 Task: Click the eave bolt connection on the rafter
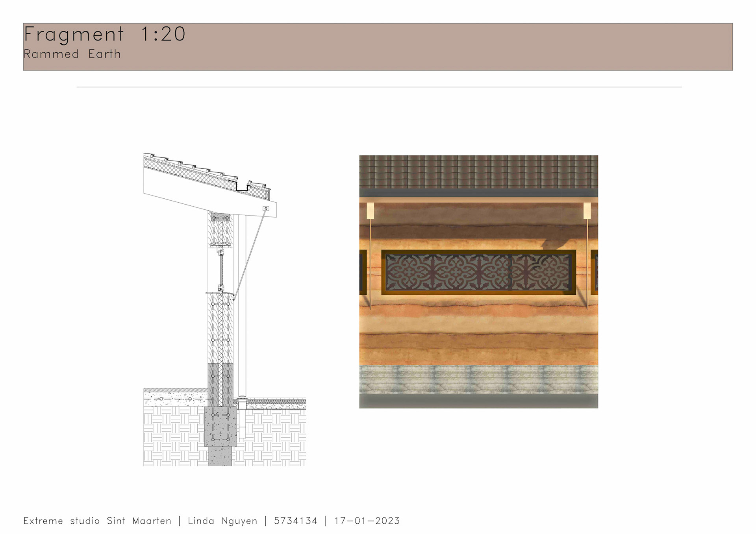266,209
